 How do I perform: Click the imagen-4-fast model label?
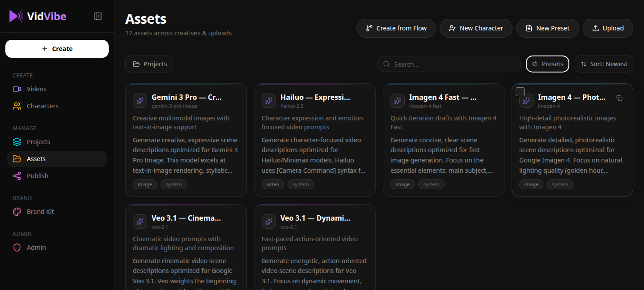(425, 106)
